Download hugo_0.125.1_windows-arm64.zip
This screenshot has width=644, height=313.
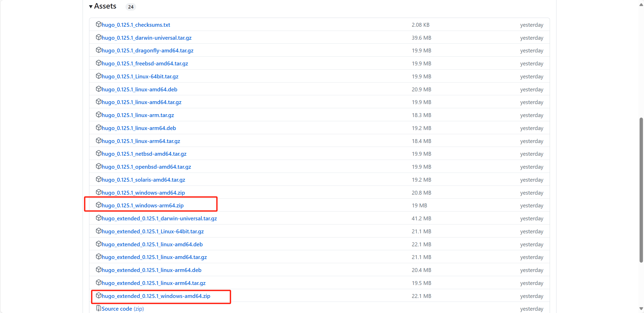(x=142, y=206)
